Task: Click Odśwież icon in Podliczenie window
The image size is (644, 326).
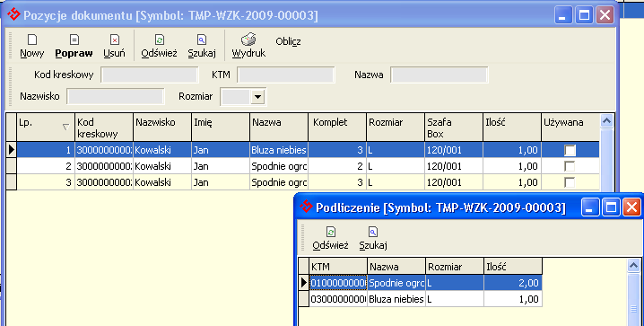Action: [x=331, y=232]
